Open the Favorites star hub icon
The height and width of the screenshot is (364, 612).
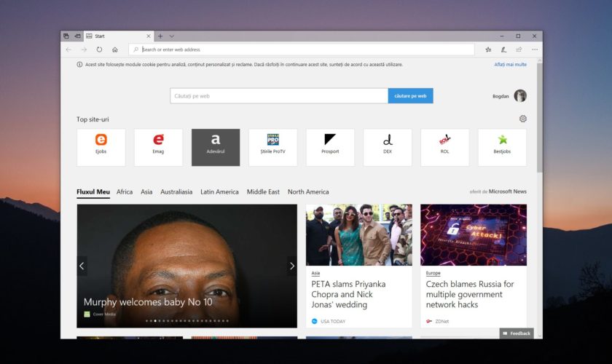488,50
